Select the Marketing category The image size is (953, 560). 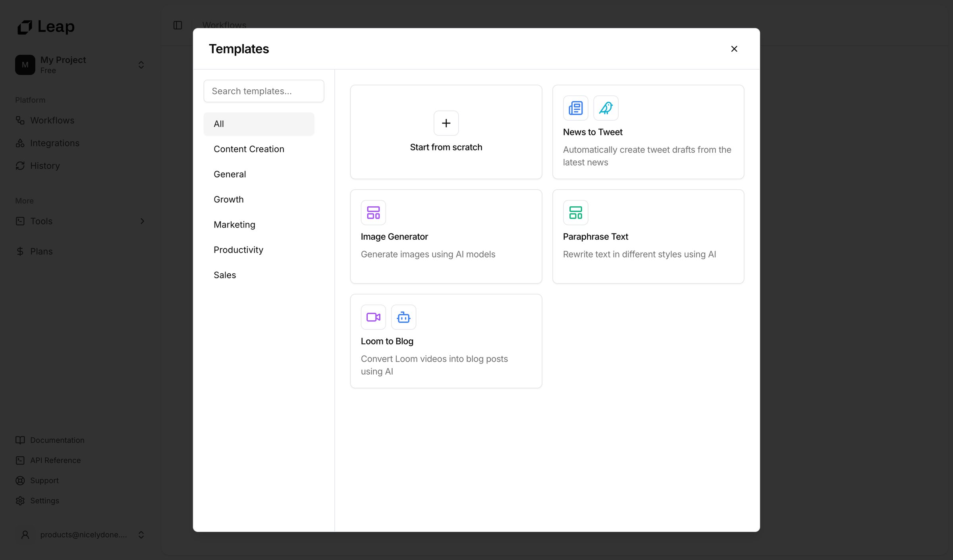coord(259,225)
